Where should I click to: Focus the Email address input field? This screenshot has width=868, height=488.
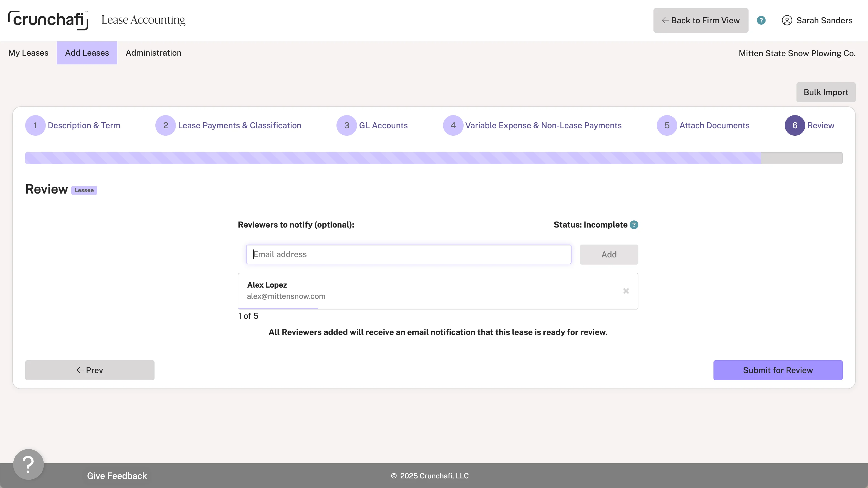[409, 255]
